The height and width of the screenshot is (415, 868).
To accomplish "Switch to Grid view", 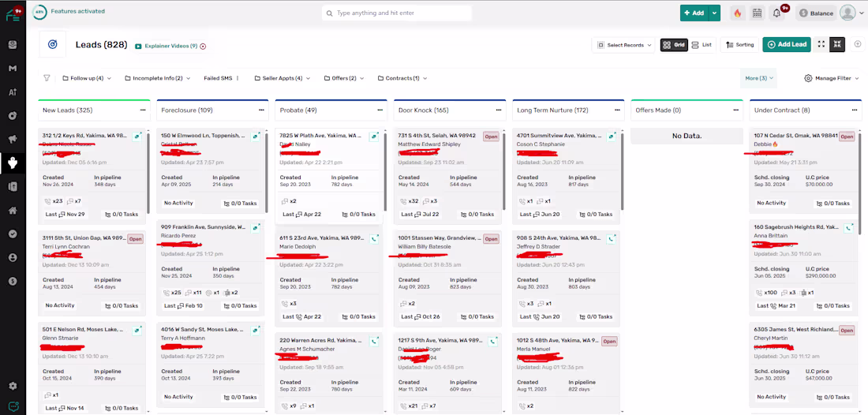I will 674,45.
